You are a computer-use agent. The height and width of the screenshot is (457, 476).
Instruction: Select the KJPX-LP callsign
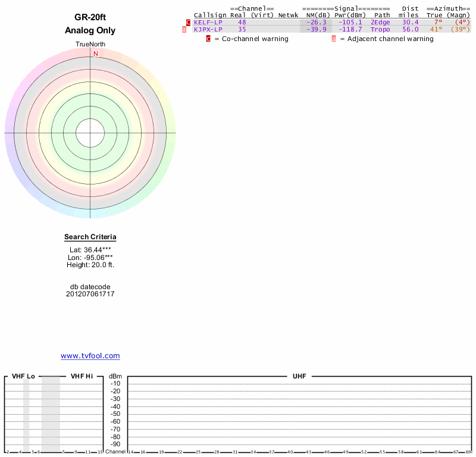click(x=208, y=29)
